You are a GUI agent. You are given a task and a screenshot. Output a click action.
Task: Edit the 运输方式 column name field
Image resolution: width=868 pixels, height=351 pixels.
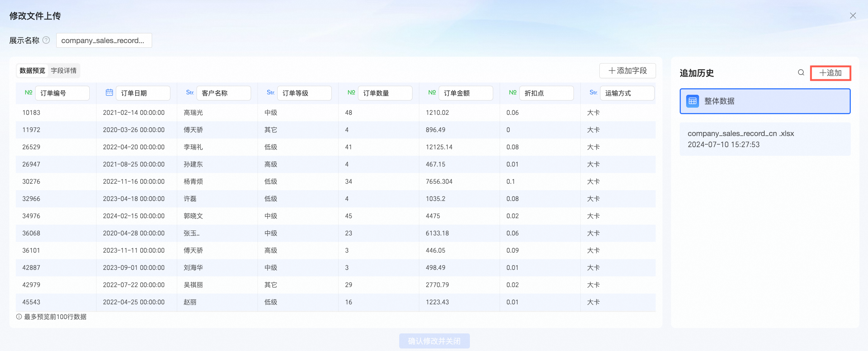(627, 93)
